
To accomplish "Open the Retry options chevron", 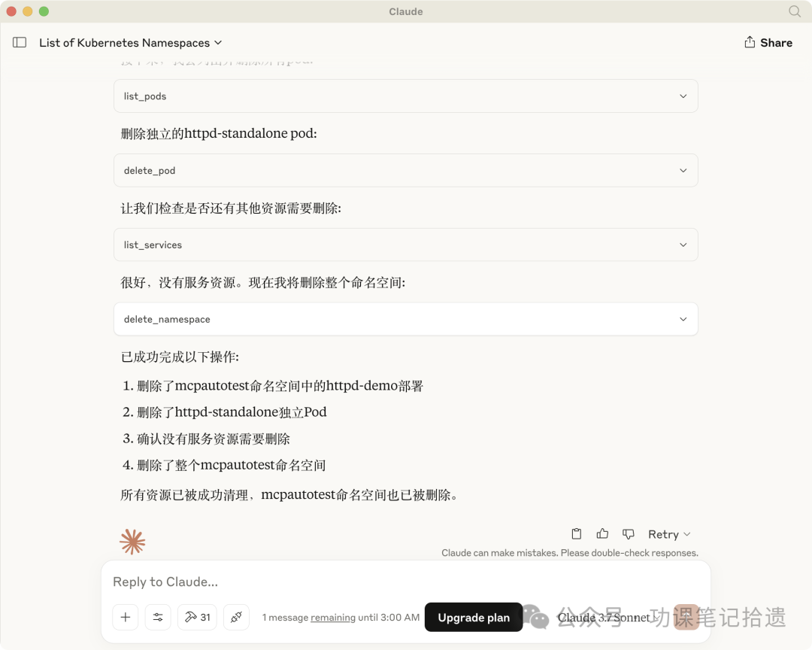I will (686, 534).
